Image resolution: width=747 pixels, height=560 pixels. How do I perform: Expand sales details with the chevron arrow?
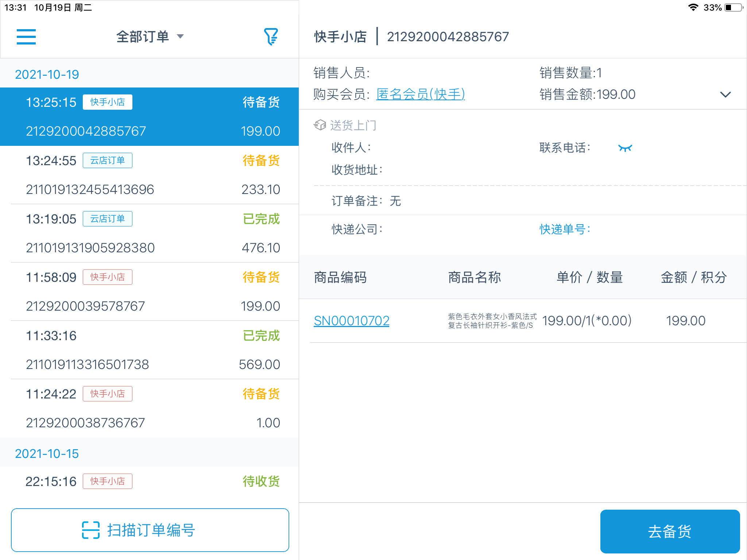[x=725, y=94]
